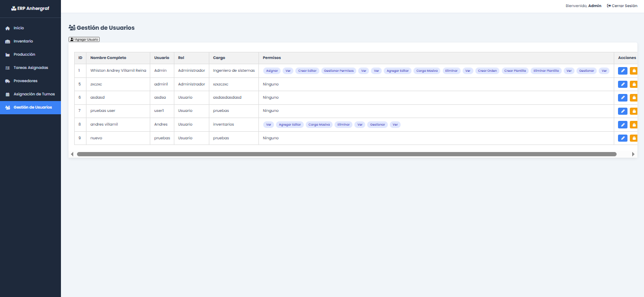Click the scrollbar left arrow
Viewport: 644px width, 297px height.
[x=72, y=154]
